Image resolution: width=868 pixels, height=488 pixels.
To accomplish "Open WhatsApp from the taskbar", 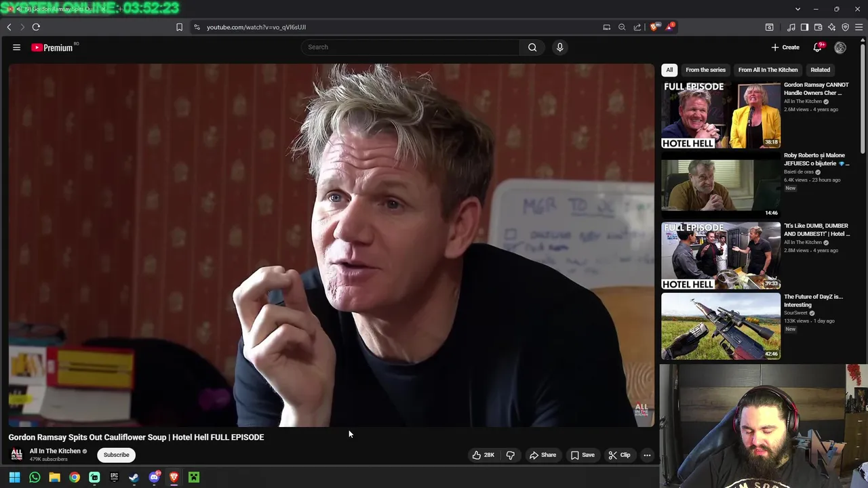I will 35,477.
